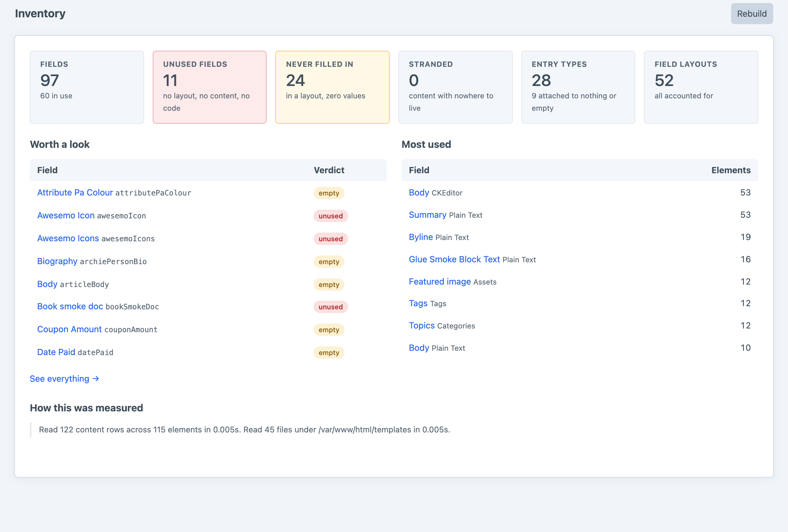This screenshot has width=788, height=532.
Task: Select the Stranded 0 stat card
Action: (x=455, y=87)
